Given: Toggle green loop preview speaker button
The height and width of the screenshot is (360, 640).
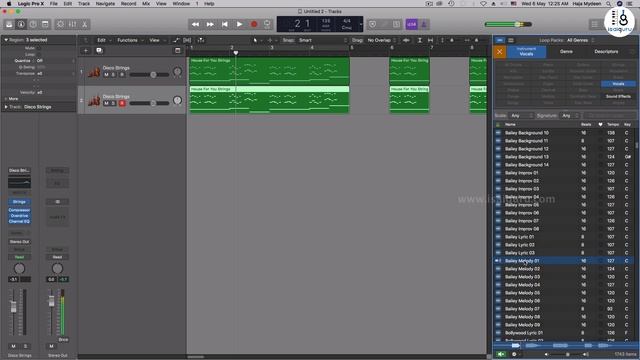Looking at the screenshot, I should tap(500, 354).
